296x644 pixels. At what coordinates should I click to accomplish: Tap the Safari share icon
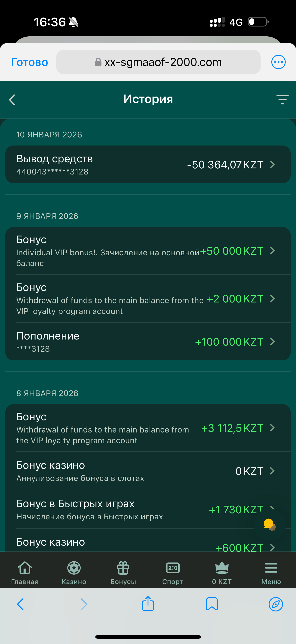tap(148, 604)
